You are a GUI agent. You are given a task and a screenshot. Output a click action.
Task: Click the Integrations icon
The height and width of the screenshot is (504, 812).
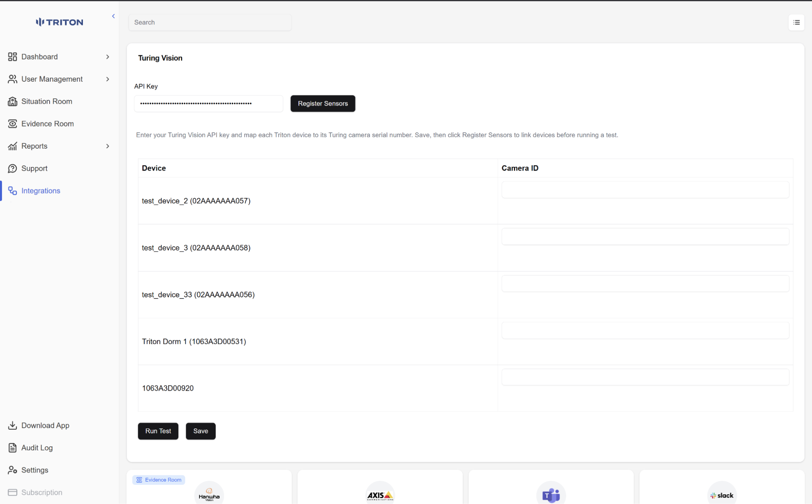pyautogui.click(x=13, y=191)
